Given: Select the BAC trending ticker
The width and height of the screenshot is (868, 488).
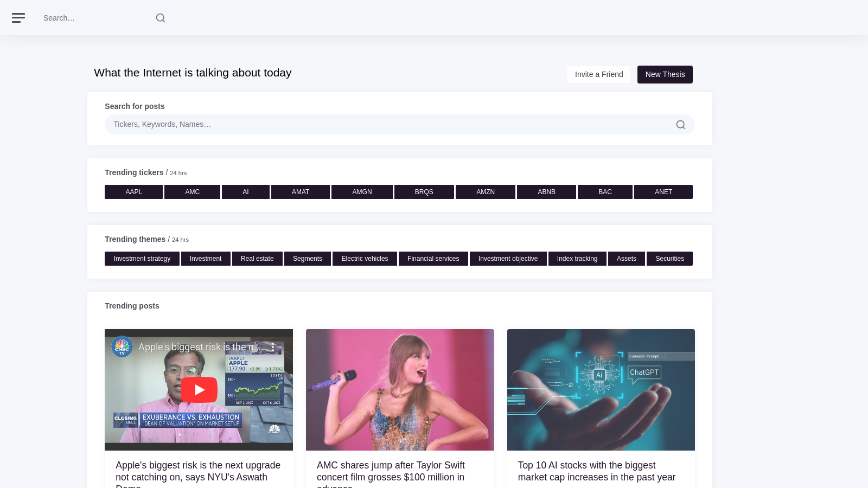Looking at the screenshot, I should [x=605, y=192].
